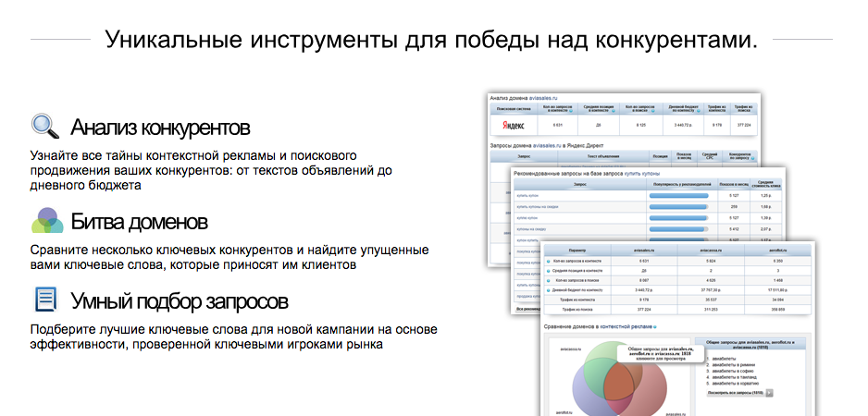Select авиабилеты в таиланд in common queries list
The image size is (868, 416).
point(736,377)
